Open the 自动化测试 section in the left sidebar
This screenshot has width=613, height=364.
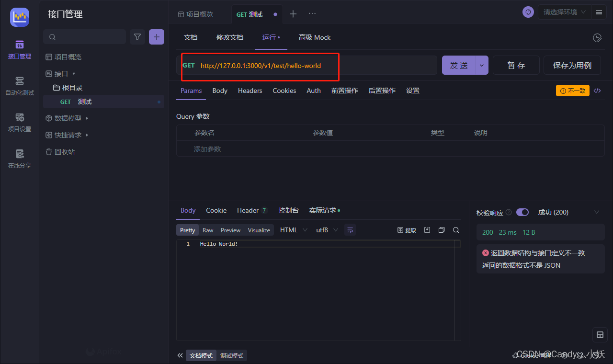(19, 87)
